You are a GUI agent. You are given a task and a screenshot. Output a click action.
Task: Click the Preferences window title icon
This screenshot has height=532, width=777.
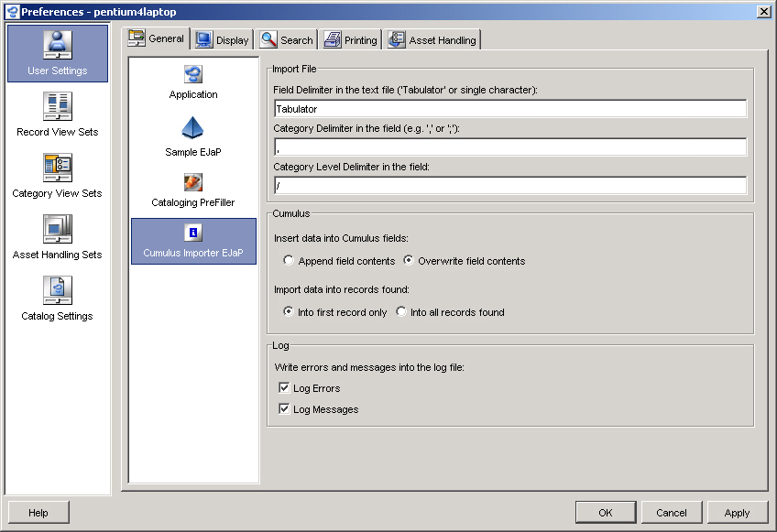pos(12,11)
